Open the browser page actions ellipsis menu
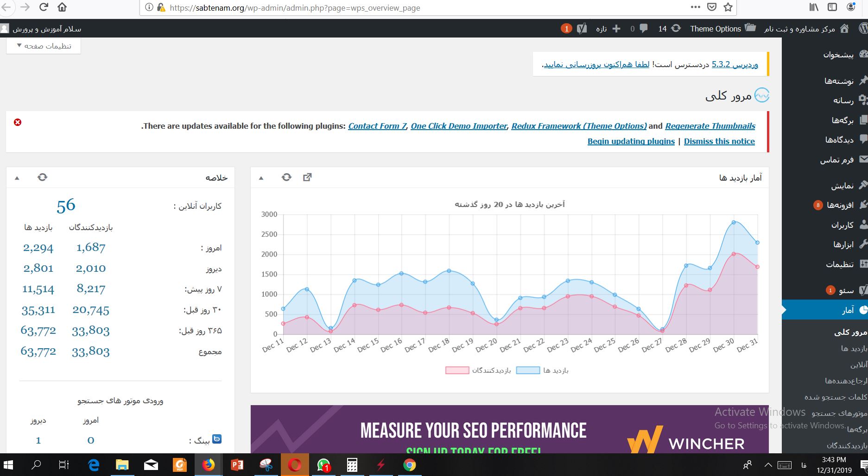The image size is (868, 476). tap(696, 7)
